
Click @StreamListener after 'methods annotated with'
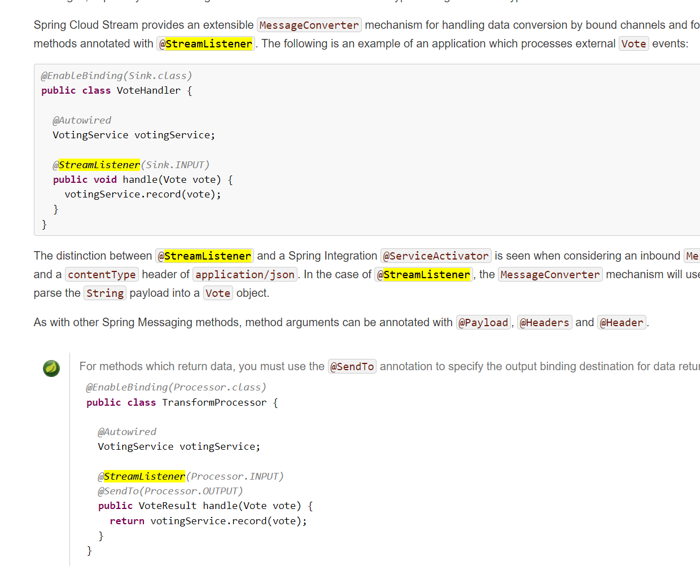click(x=205, y=43)
